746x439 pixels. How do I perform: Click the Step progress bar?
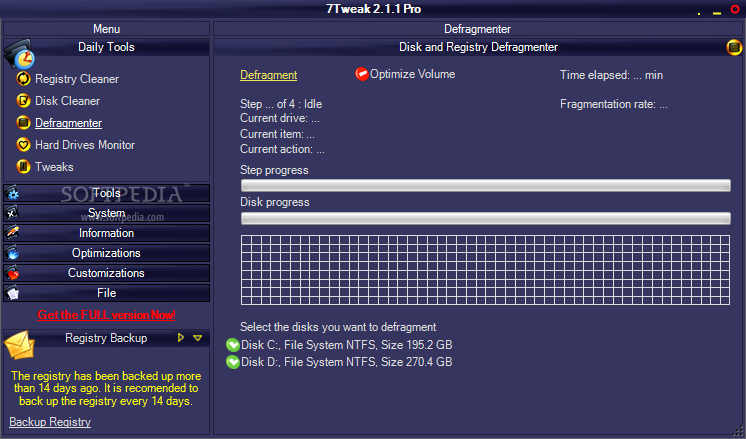(485, 185)
